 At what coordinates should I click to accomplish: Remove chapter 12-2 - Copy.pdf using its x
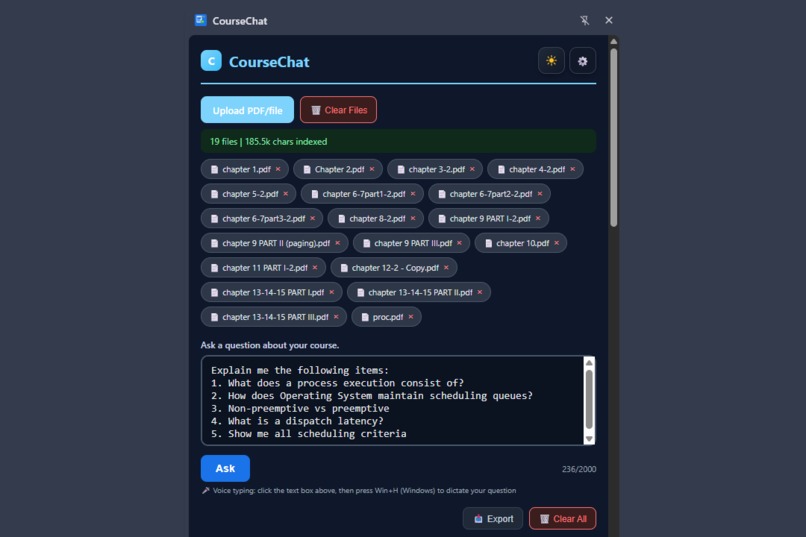click(x=446, y=268)
